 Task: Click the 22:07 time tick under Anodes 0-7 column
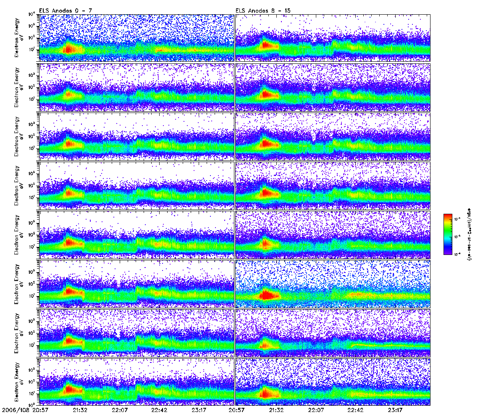[x=120, y=409]
